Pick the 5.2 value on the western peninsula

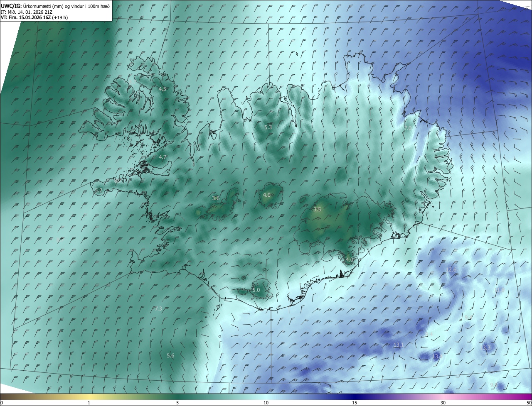[99, 191]
